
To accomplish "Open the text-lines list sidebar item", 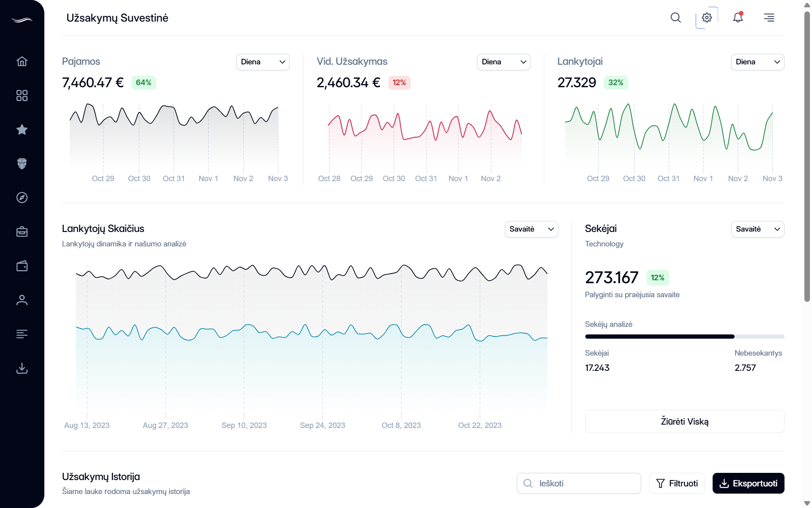I will pyautogui.click(x=22, y=334).
